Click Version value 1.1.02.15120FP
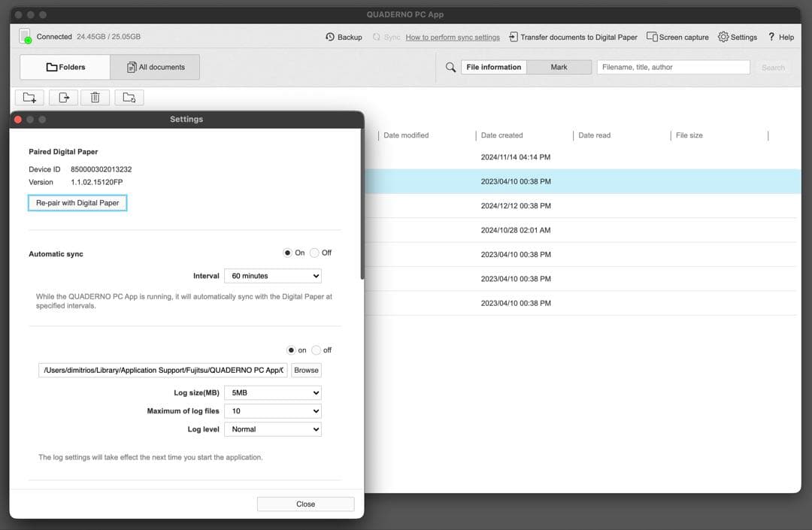Screen dimensions: 812x530 [x=97, y=182]
